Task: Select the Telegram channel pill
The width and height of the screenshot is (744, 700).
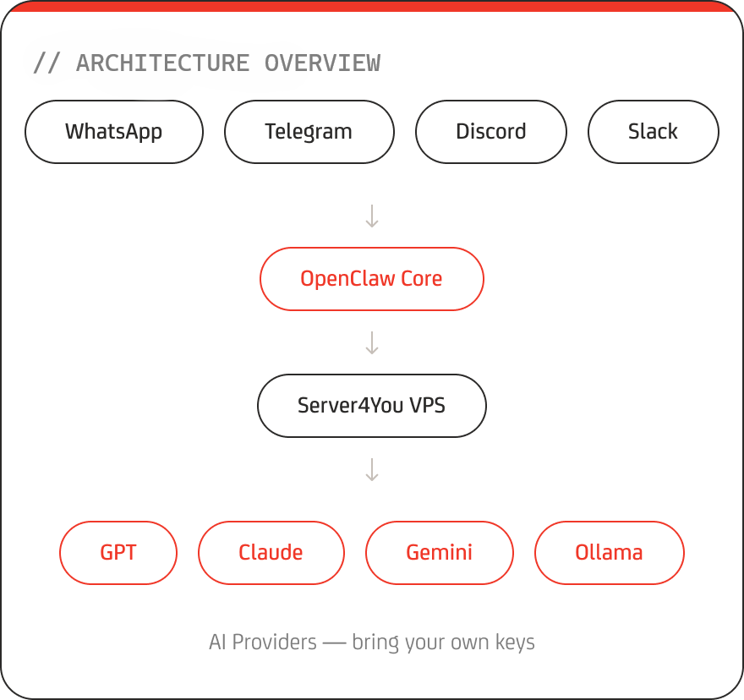Action: click(x=309, y=132)
